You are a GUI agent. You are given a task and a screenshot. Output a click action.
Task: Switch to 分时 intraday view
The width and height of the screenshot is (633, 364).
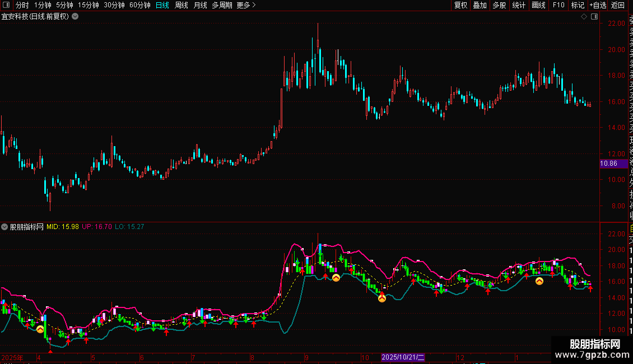22,5
